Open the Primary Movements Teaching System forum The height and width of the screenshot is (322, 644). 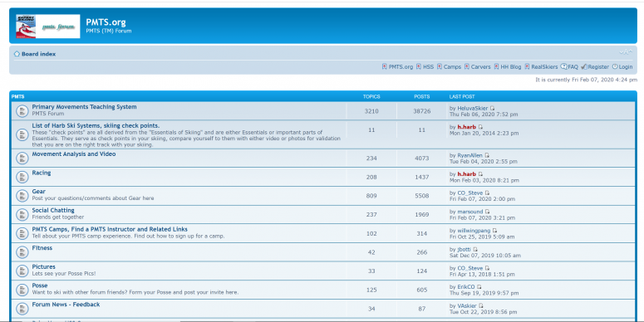point(84,107)
